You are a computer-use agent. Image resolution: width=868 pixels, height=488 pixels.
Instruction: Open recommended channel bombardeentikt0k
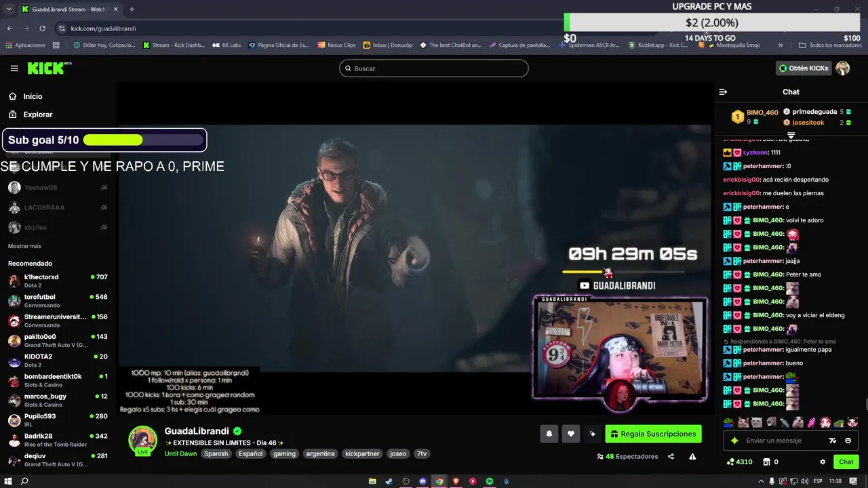pos(58,380)
